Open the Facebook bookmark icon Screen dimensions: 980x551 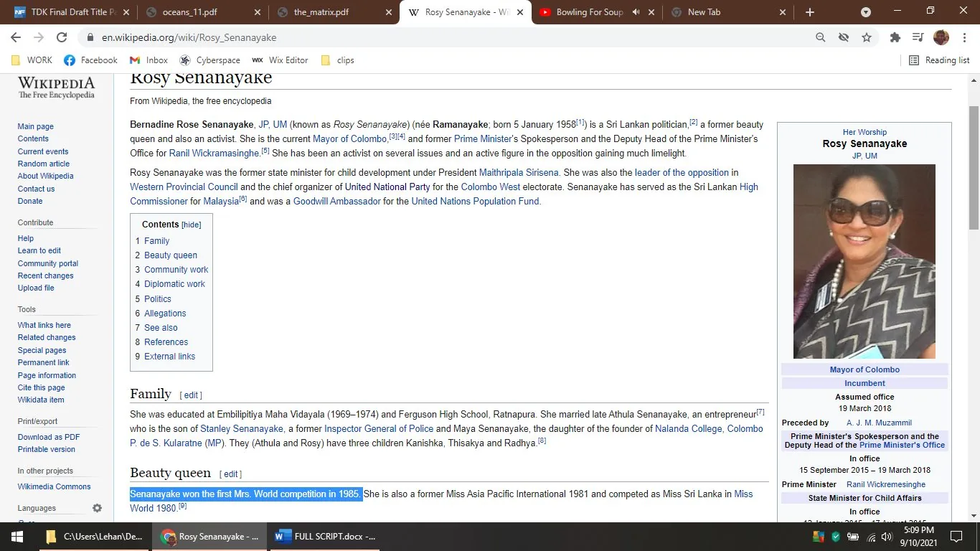tap(70, 60)
